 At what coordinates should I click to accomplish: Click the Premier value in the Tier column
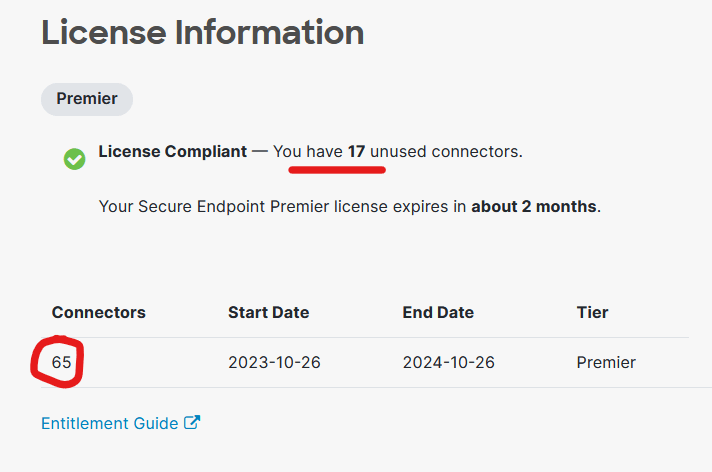click(606, 362)
